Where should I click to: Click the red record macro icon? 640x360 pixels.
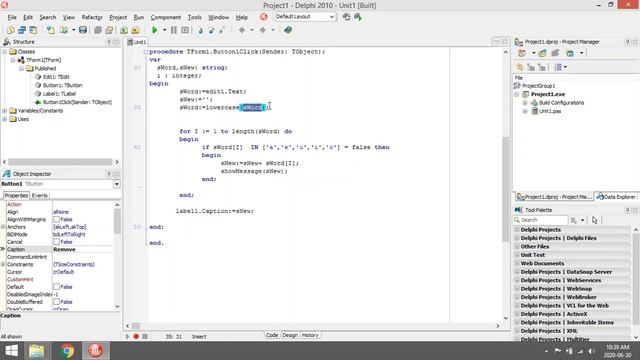click(x=136, y=336)
